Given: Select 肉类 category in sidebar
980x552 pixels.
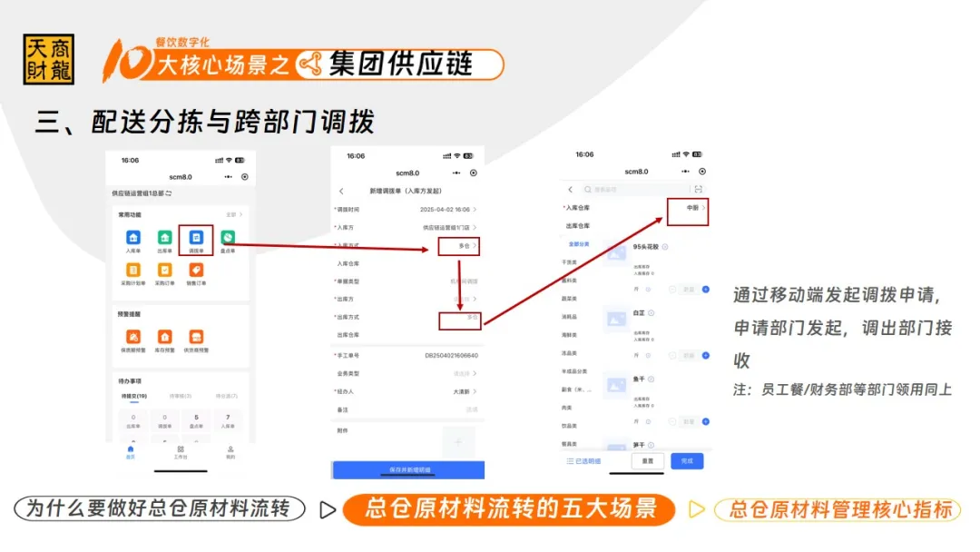Looking at the screenshot, I should point(566,408).
